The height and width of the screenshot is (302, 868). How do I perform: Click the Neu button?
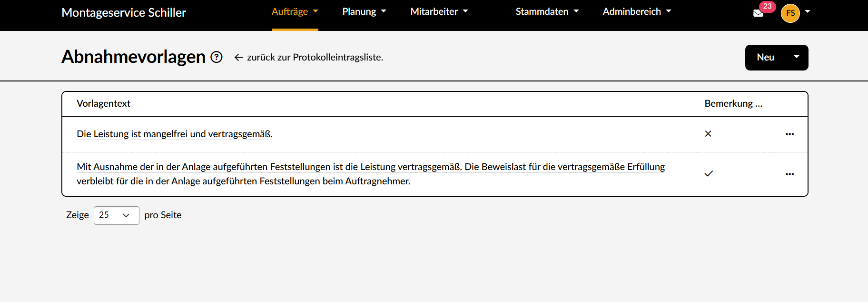(x=765, y=57)
